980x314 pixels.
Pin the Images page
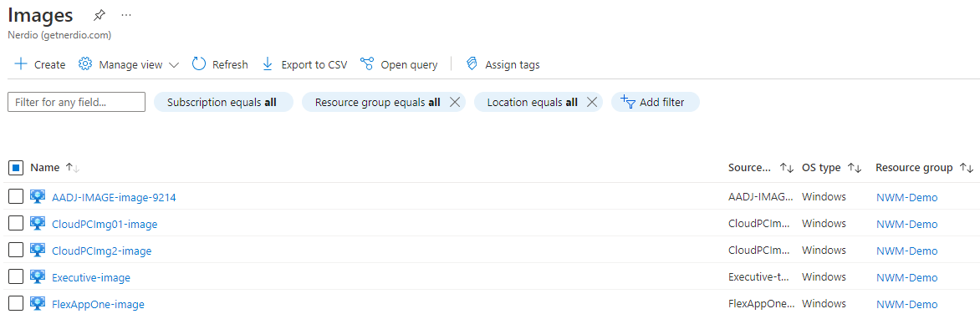99,15
